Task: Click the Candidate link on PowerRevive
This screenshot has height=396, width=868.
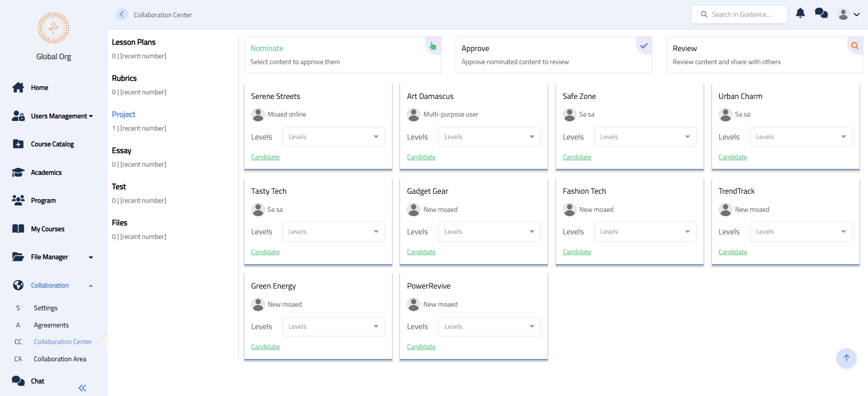Action: pos(421,347)
